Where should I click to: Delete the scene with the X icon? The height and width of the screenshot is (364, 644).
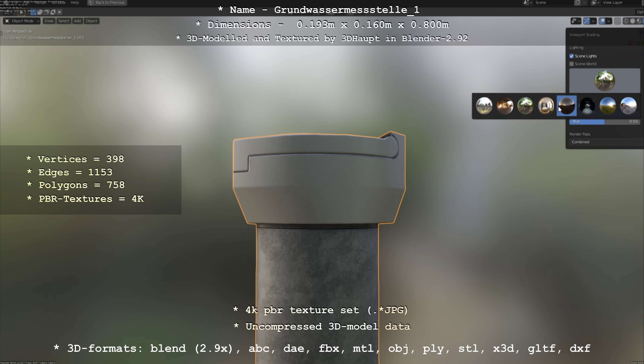(x=584, y=2)
